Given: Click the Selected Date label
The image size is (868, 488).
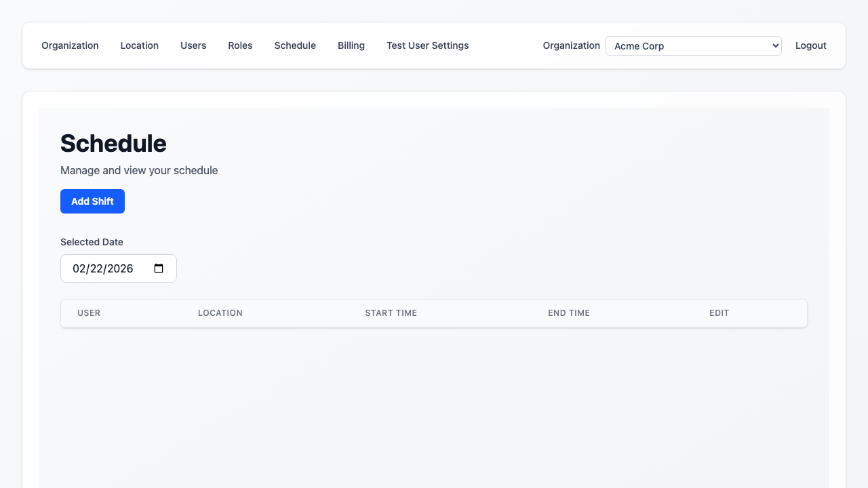Looking at the screenshot, I should pos(92,242).
